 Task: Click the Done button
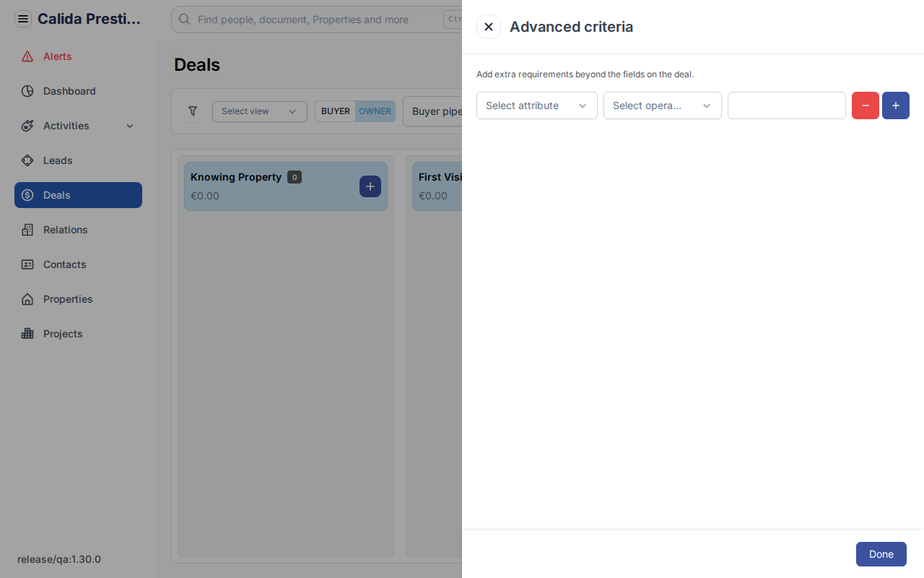[881, 554]
